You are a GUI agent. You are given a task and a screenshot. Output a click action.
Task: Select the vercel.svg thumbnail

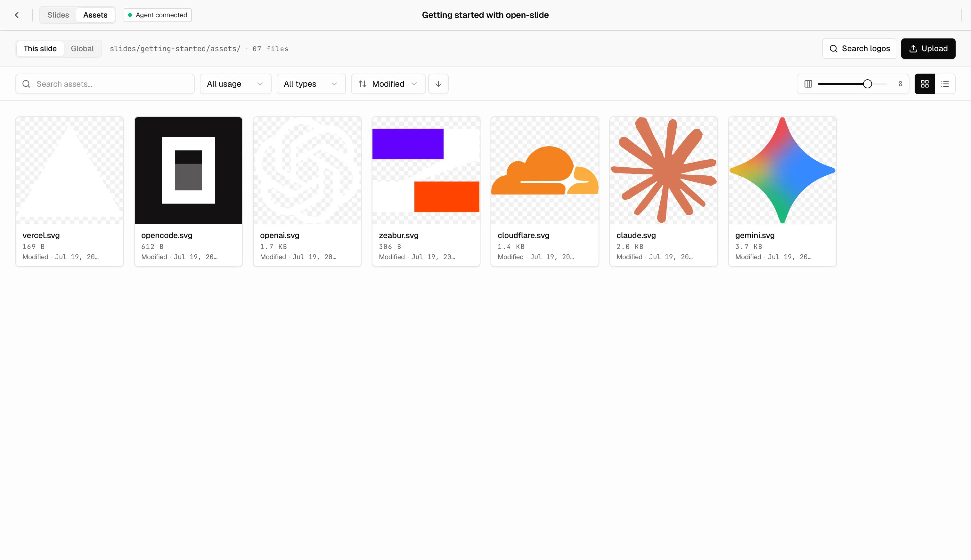tap(70, 170)
